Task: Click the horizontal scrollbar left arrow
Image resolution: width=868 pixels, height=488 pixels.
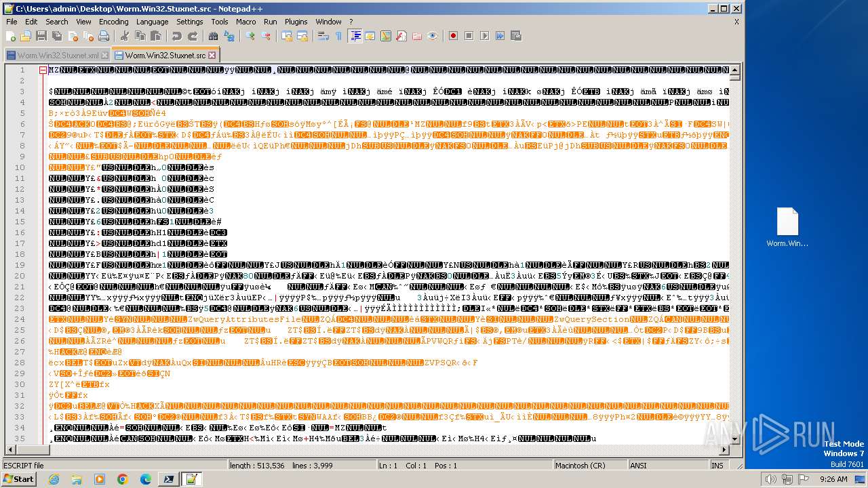Action: pos(10,450)
